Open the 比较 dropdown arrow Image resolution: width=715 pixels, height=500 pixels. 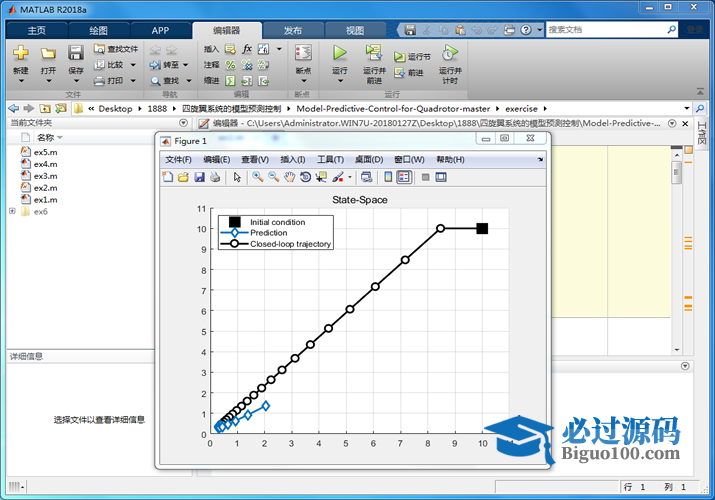pyautogui.click(x=133, y=65)
